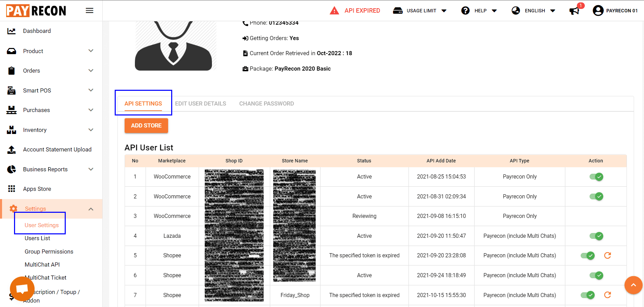Open the live chat bubble widget
The height and width of the screenshot is (307, 644).
point(22,289)
